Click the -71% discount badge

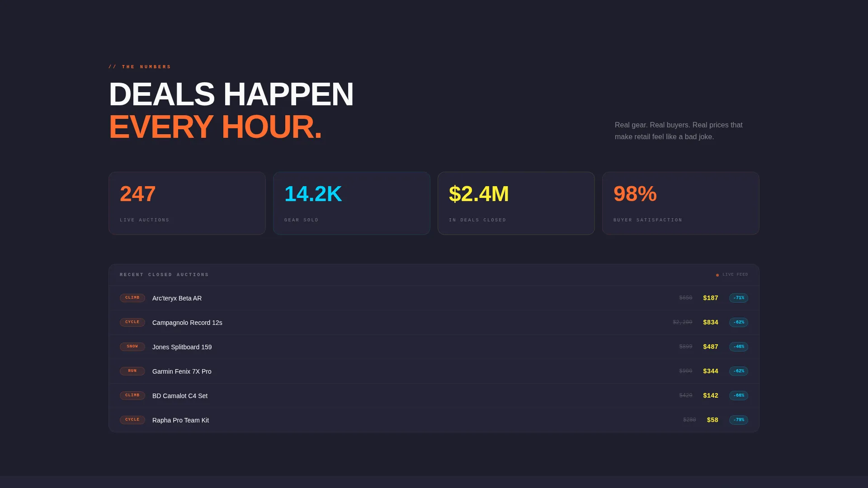[x=739, y=298]
